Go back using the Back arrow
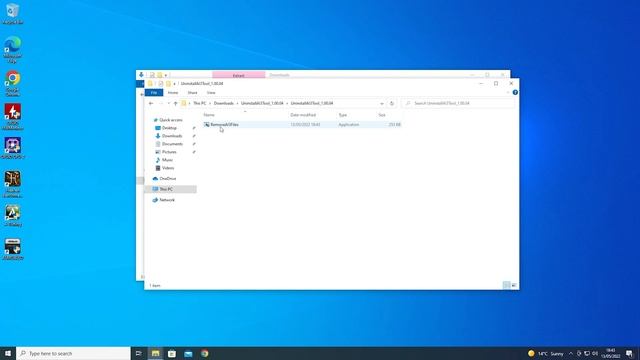This screenshot has width=640, height=360. click(x=151, y=104)
